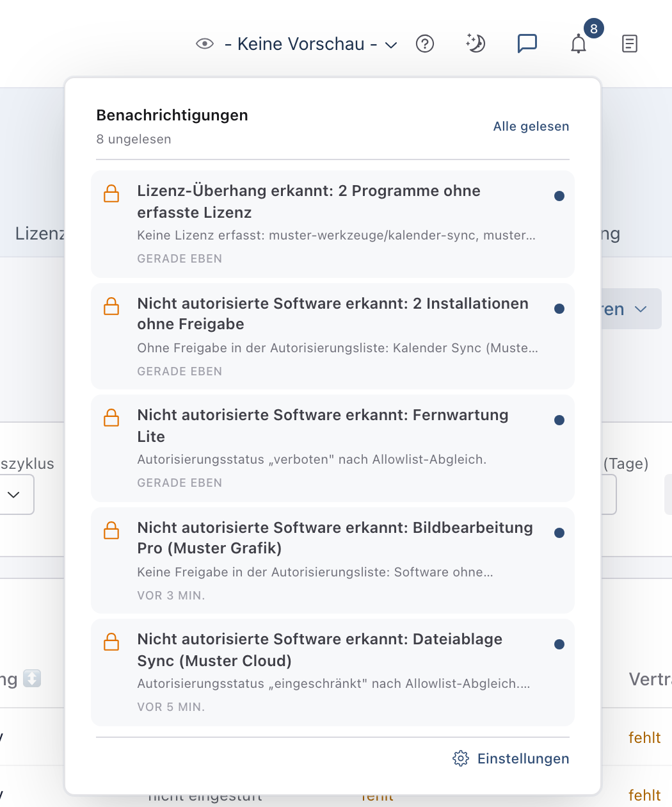This screenshot has width=672, height=807.
Task: Click the gear icon beside Einstellungen
Action: coord(461,758)
